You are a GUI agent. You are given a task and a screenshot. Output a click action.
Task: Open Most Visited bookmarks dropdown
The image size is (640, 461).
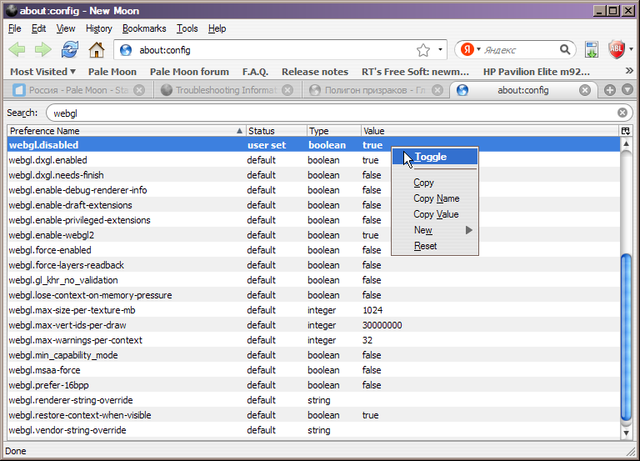[x=42, y=72]
